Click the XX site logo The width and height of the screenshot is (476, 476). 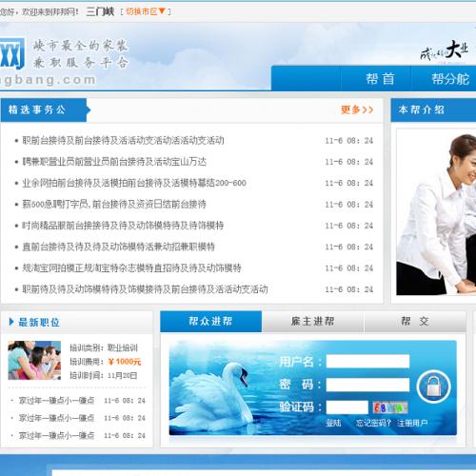12,53
